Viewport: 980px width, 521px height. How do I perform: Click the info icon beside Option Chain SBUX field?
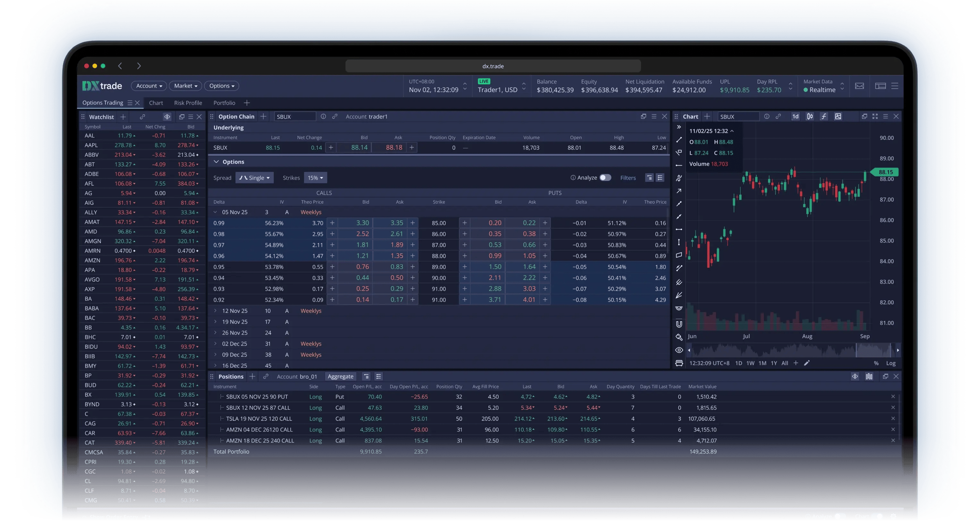tap(323, 116)
